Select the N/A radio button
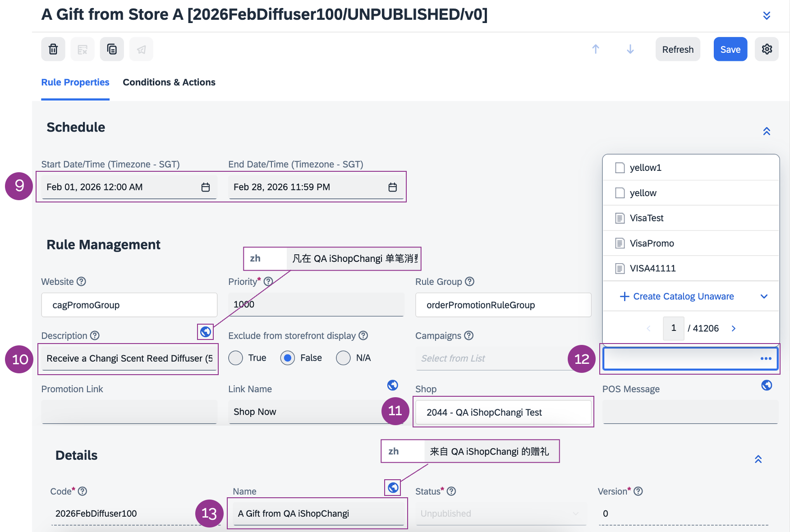 point(343,358)
